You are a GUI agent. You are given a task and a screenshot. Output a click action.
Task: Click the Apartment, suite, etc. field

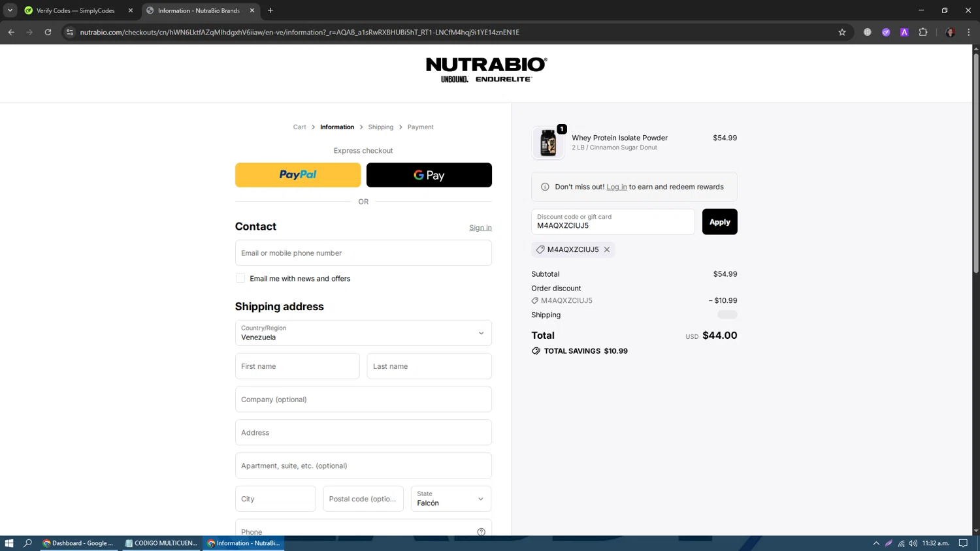pyautogui.click(x=363, y=465)
